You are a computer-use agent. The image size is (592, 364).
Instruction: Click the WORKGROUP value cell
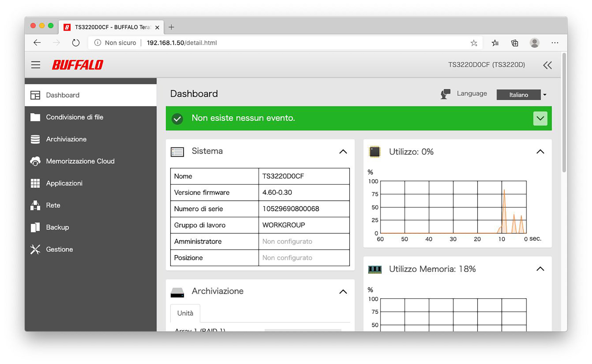tap(304, 225)
